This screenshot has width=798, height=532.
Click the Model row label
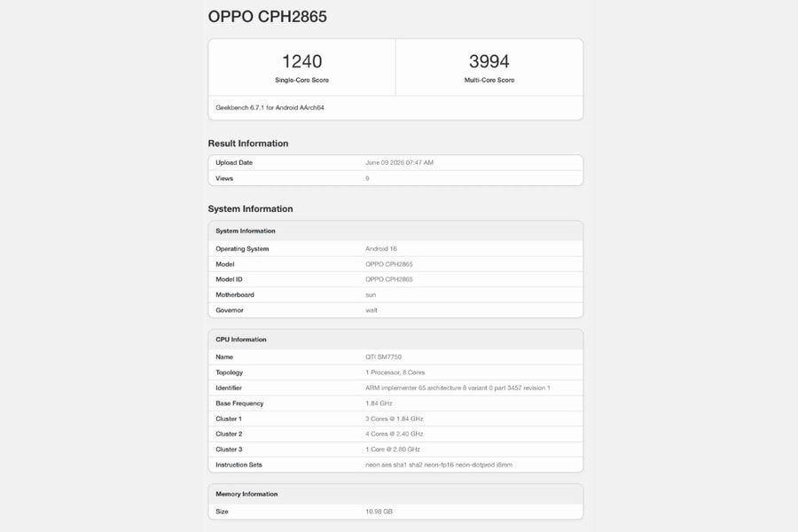tap(225, 264)
